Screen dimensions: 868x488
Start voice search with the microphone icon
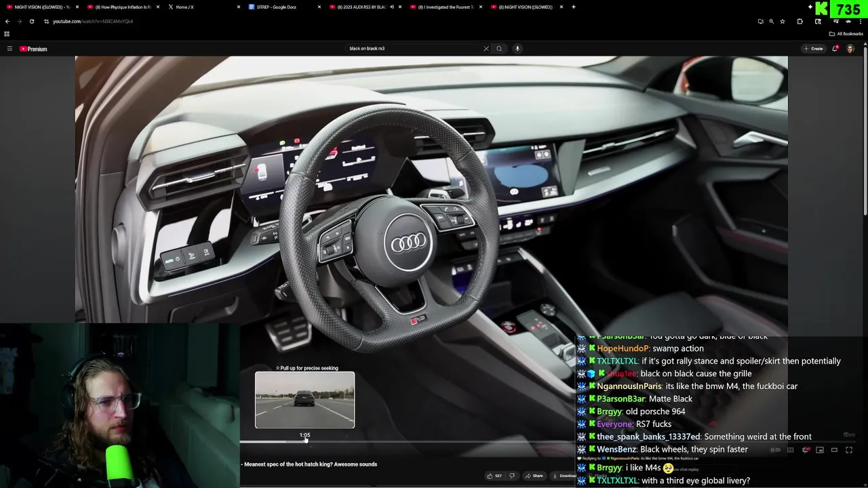[517, 49]
